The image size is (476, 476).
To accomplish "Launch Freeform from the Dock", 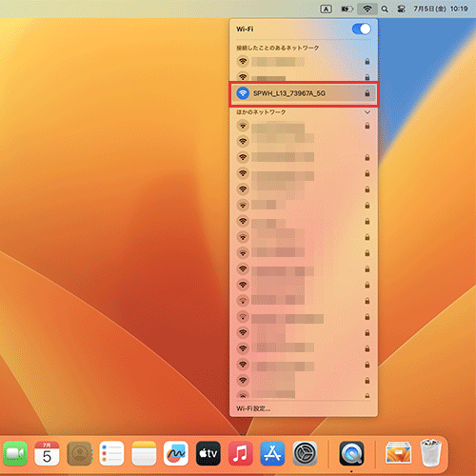I will (176, 453).
